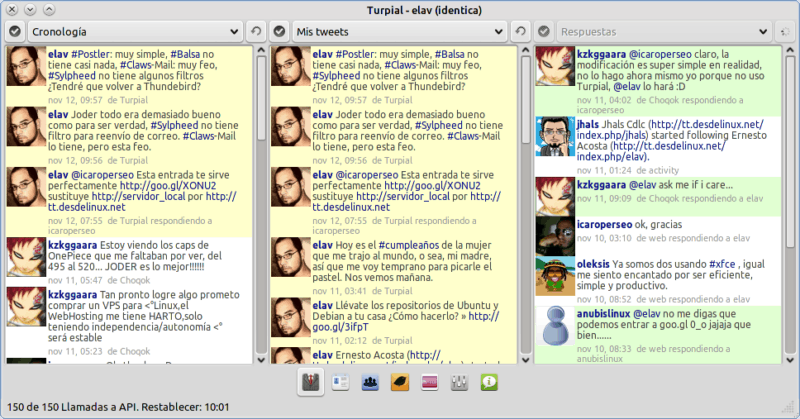Toggle the check button beside Mis tweets
The height and width of the screenshot is (419, 800).
pyautogui.click(x=279, y=32)
